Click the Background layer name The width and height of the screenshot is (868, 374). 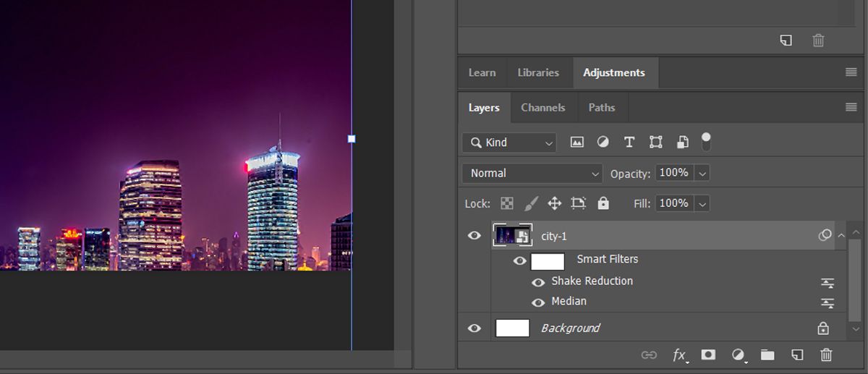(x=571, y=328)
